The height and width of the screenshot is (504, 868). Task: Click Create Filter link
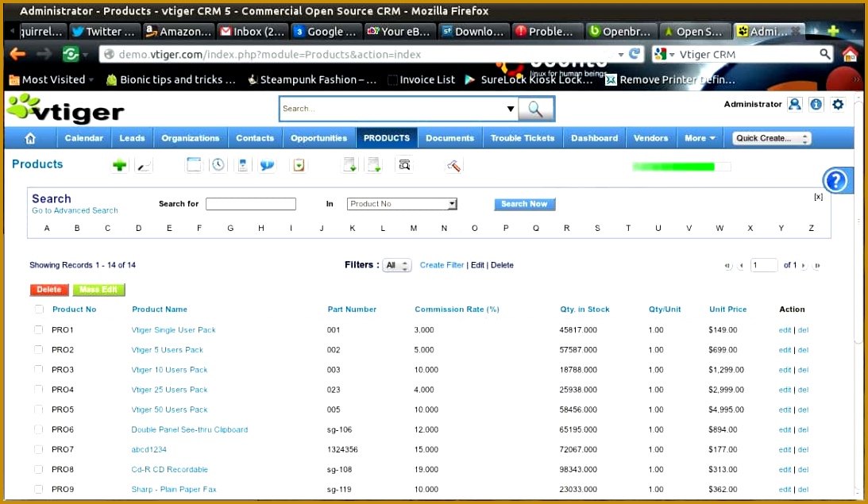(442, 266)
